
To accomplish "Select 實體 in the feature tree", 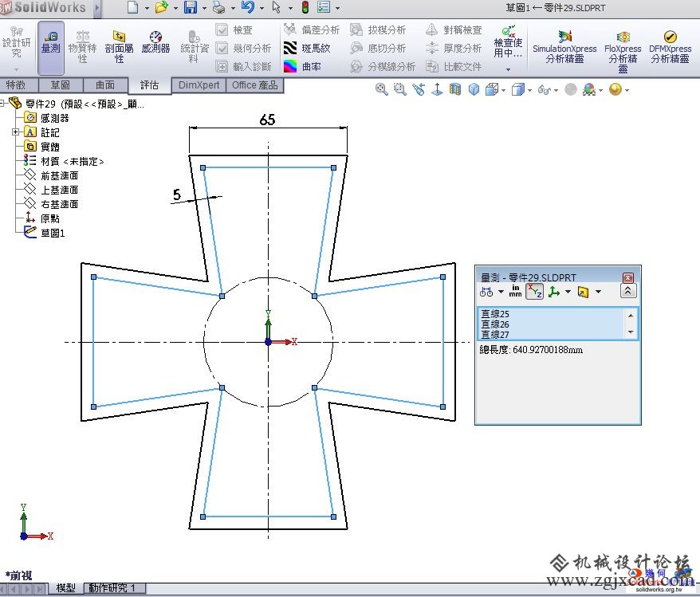I will click(x=41, y=147).
